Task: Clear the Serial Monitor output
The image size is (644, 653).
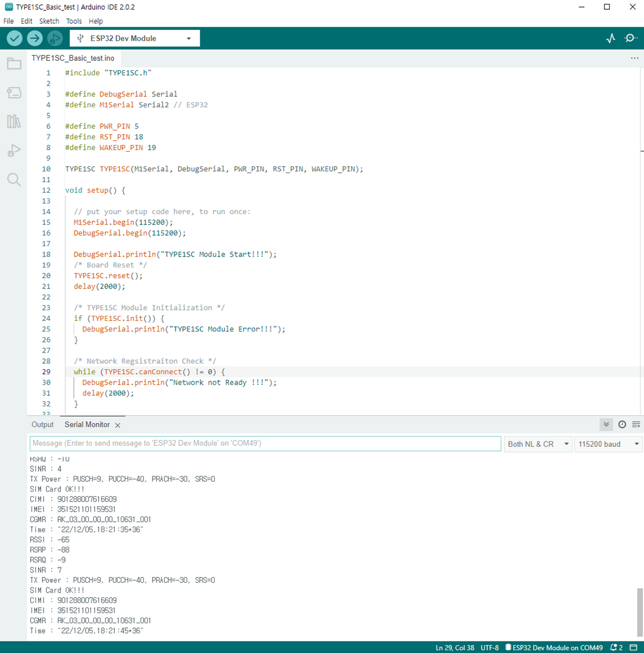Action: 636,424
